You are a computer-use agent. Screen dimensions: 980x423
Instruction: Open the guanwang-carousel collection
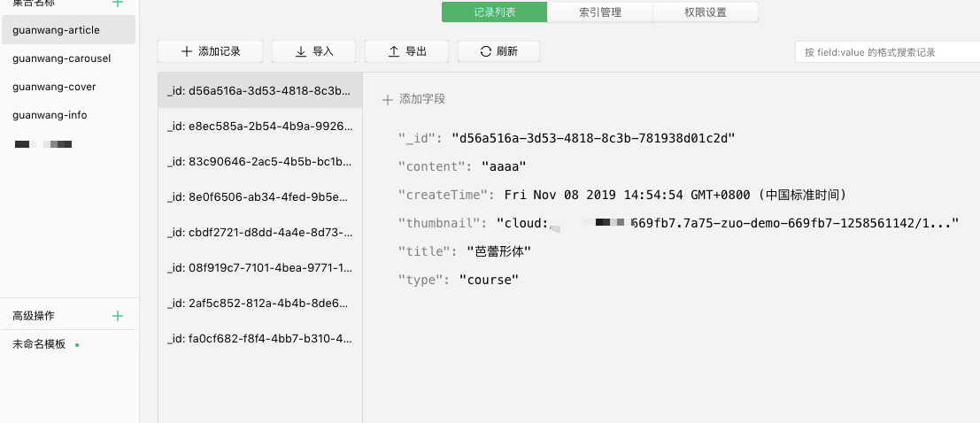click(x=62, y=58)
